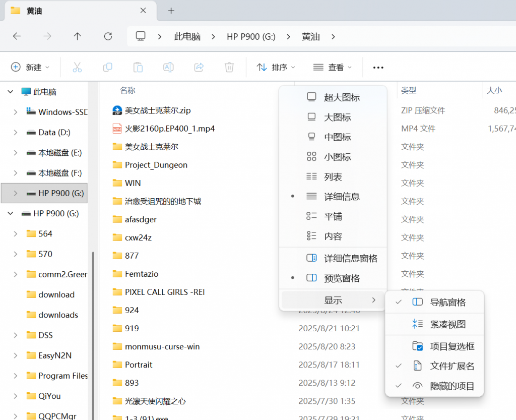516x420 pixels.
Task: Refresh the folder view with the refresh icon
Action: click(107, 36)
